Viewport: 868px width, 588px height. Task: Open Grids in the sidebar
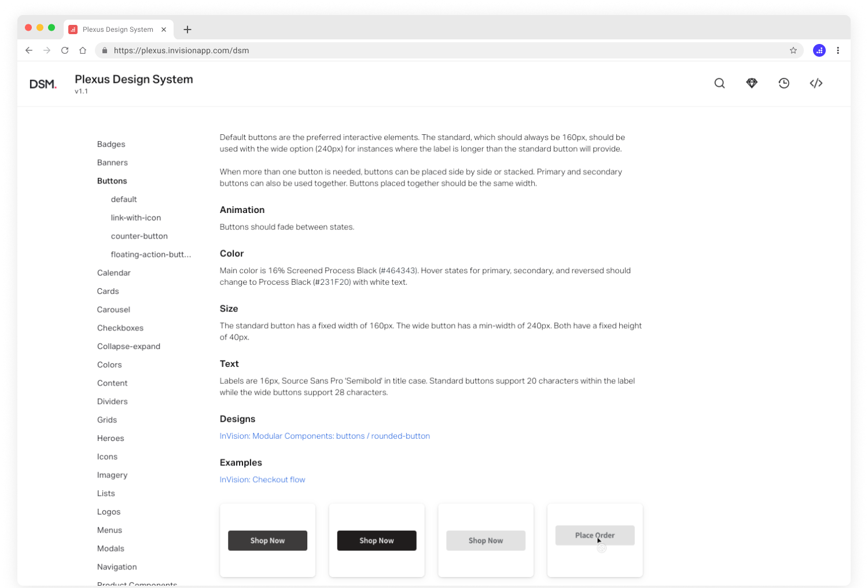(107, 420)
